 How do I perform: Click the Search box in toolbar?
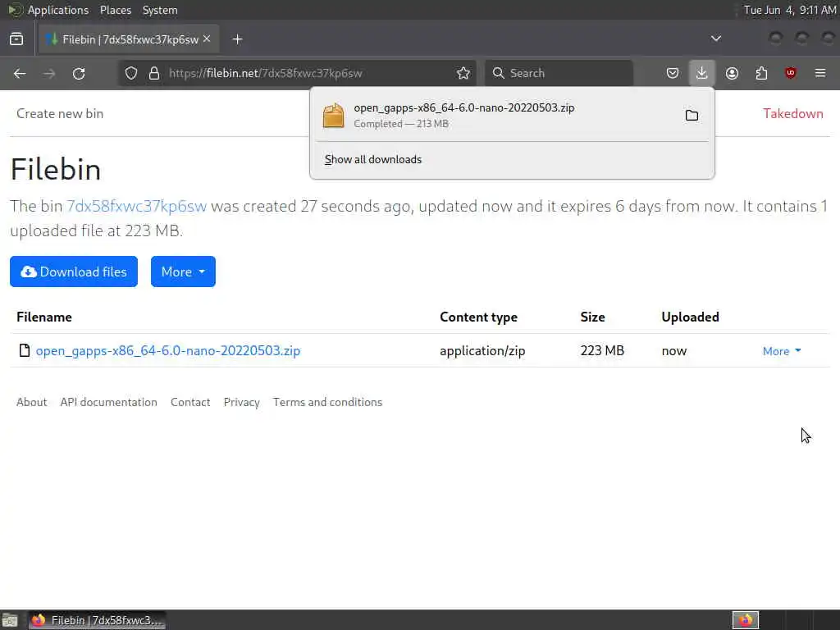point(559,73)
